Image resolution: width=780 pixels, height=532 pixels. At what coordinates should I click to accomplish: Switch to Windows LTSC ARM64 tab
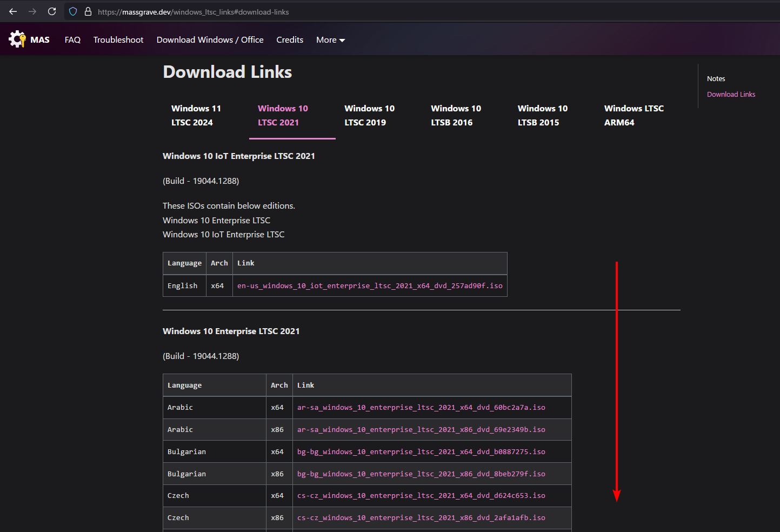(x=638, y=116)
